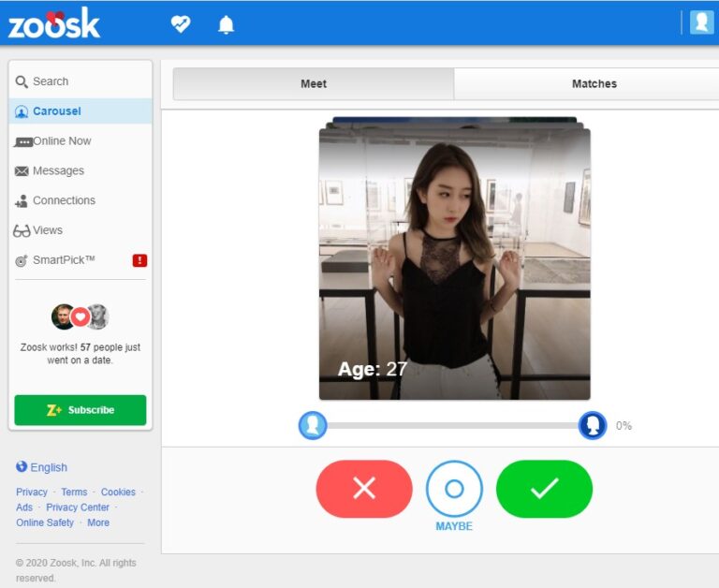This screenshot has width=719, height=588.
Task: Click the Connections person-plus icon
Action: pos(22,201)
